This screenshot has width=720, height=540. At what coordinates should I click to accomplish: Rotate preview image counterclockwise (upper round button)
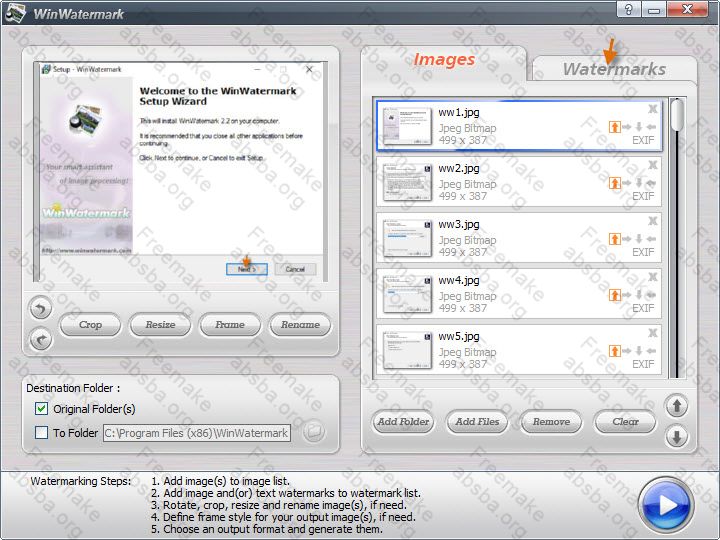pos(41,308)
